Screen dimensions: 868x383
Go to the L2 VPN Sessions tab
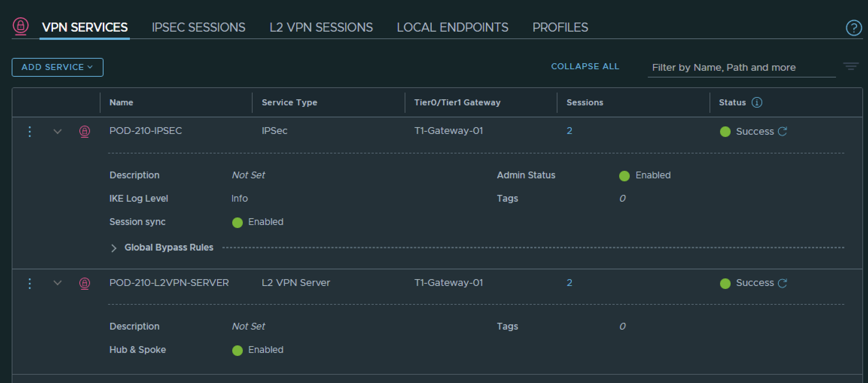[321, 27]
